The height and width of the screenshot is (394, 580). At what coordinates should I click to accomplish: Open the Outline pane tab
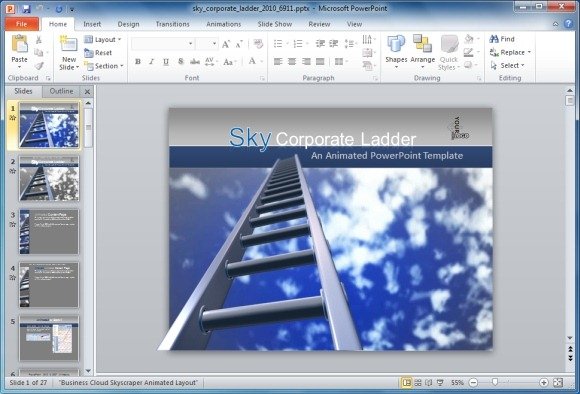(61, 91)
